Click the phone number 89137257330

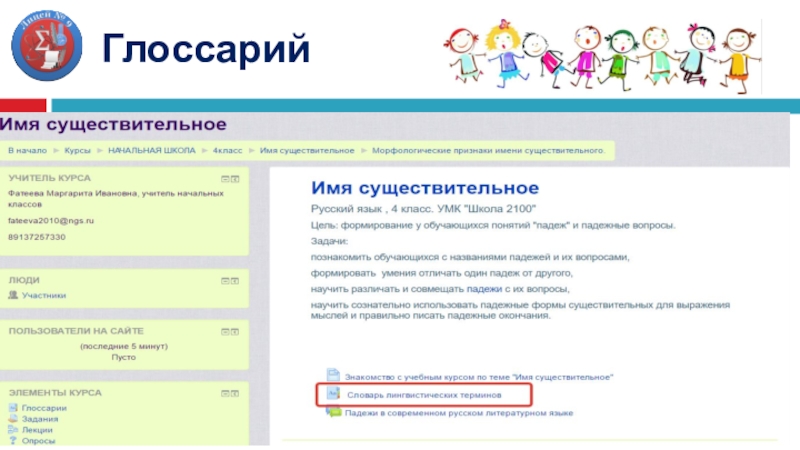(37, 237)
